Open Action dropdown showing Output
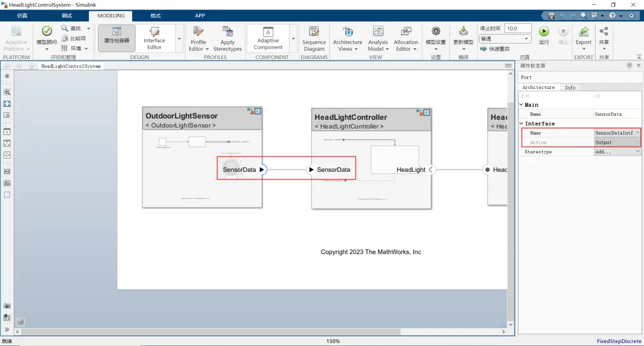Image resolution: width=644 pixels, height=346 pixels. tap(617, 143)
